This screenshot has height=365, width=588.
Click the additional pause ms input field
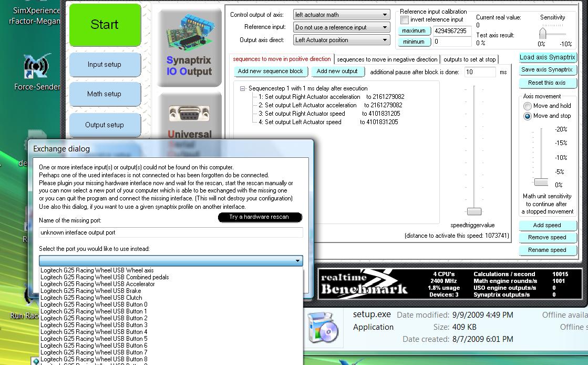480,72
